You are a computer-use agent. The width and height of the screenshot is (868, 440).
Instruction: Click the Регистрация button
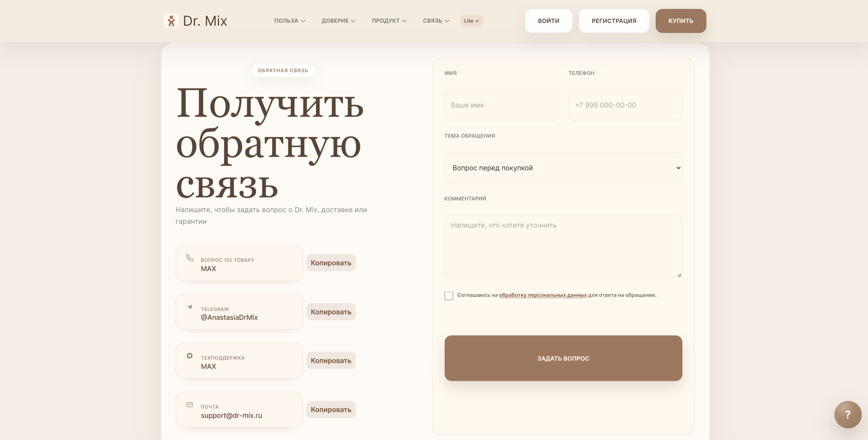click(x=614, y=21)
